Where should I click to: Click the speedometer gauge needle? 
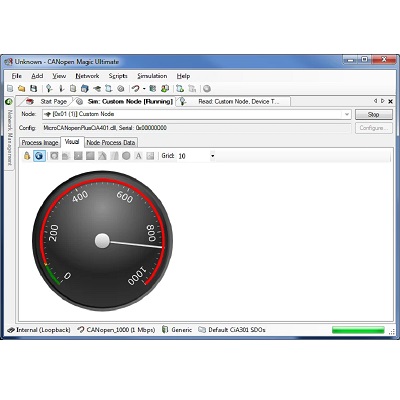(137, 244)
